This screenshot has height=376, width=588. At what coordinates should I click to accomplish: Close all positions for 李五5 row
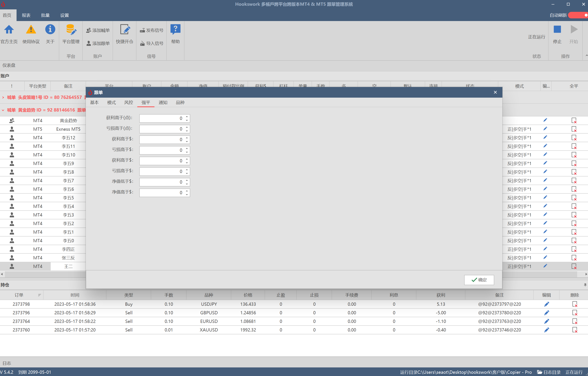coord(574,198)
